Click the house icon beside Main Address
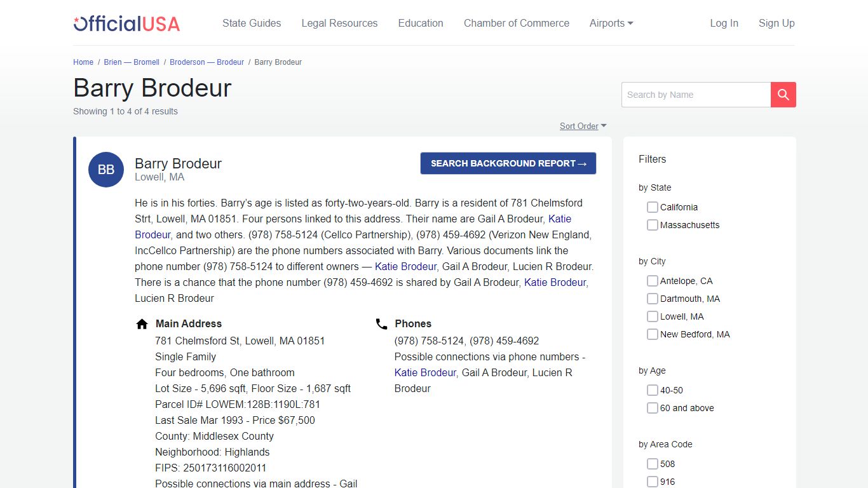Screen dimensions: 868x488 coord(142,324)
